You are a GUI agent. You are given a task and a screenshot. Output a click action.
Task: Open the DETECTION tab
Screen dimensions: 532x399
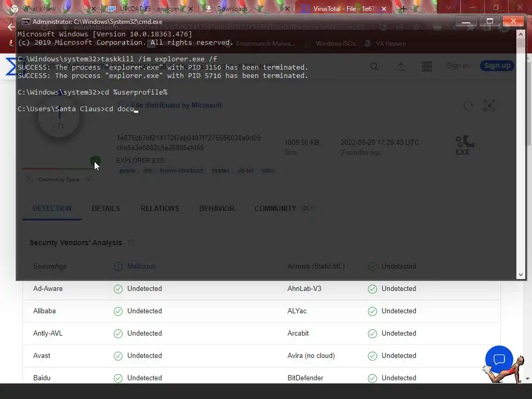(52, 208)
